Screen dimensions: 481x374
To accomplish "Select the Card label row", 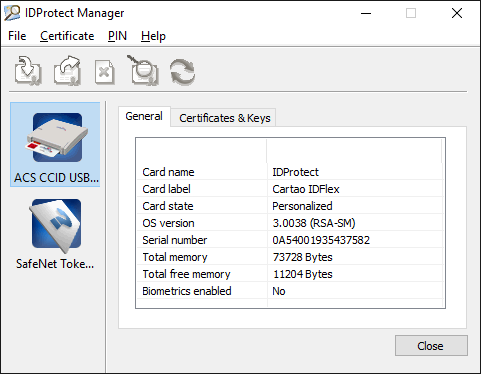I will coord(290,189).
